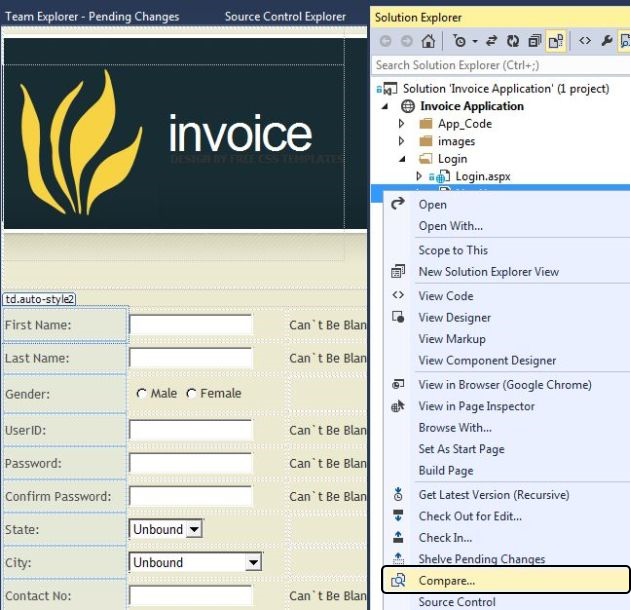Choose New Solution Explorer View
Screen dimensions: 631x610
[489, 272]
